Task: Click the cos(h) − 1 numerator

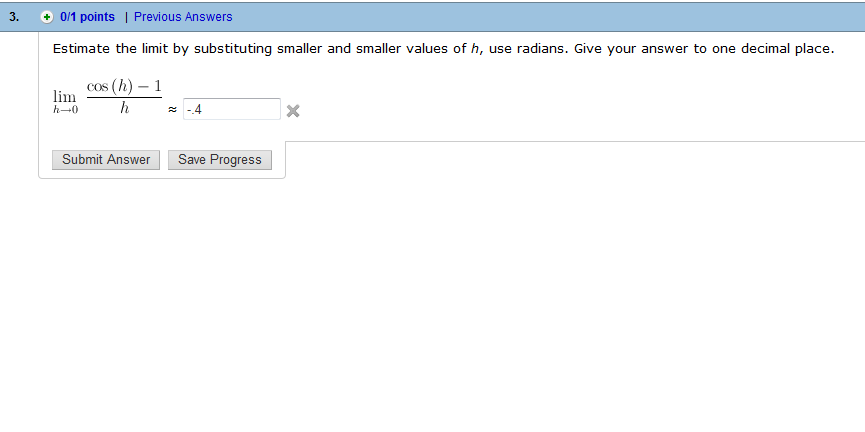Action: [x=124, y=87]
